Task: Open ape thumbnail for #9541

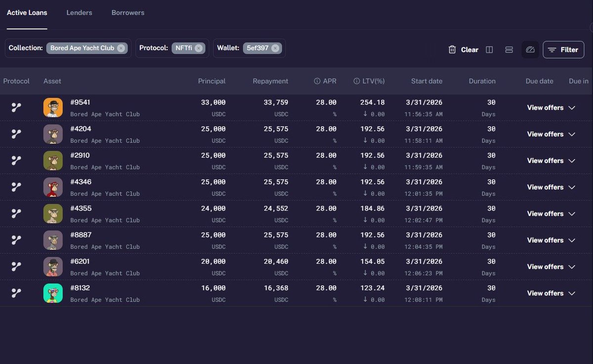Action: tap(53, 108)
